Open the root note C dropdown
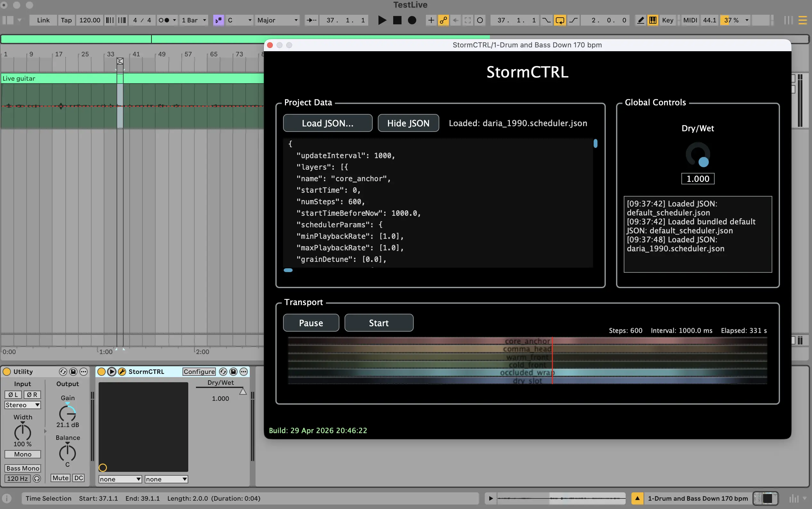Viewport: 812px width, 509px height. (x=240, y=20)
